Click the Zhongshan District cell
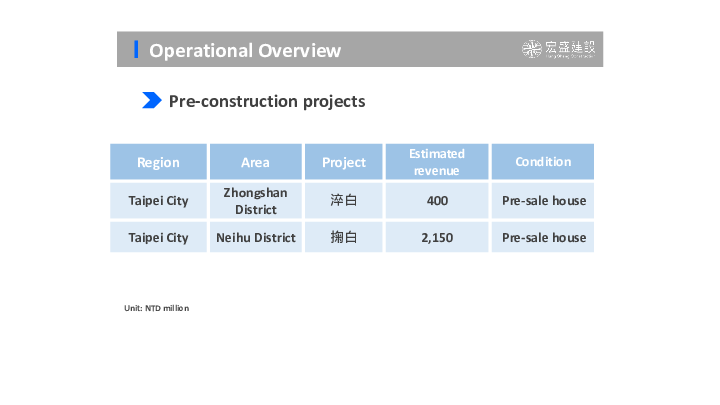Image resolution: width=720 pixels, height=405 pixels. [255, 201]
